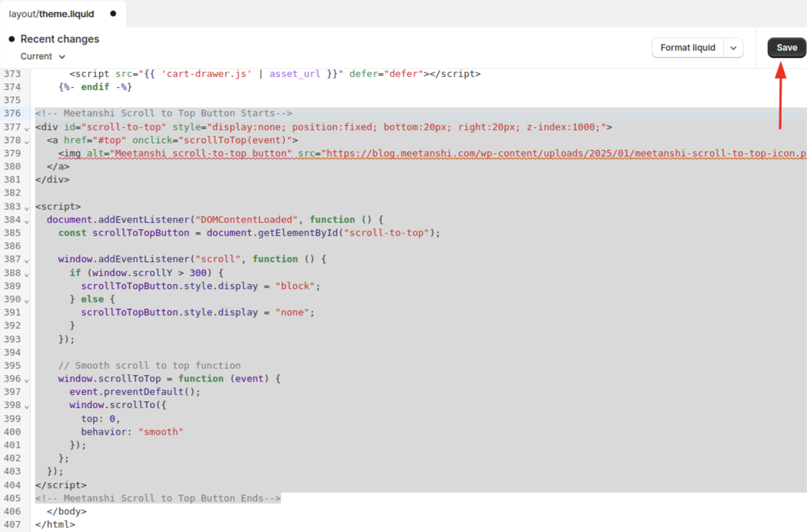Click the "block" value on line 389
807x532 pixels.
point(295,286)
